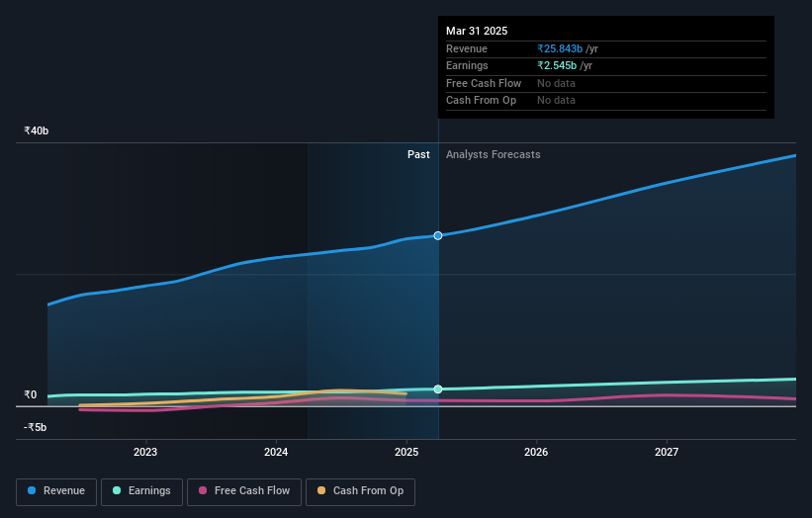
Task: Toggle the Cash From Op legend button
Action: [360, 491]
